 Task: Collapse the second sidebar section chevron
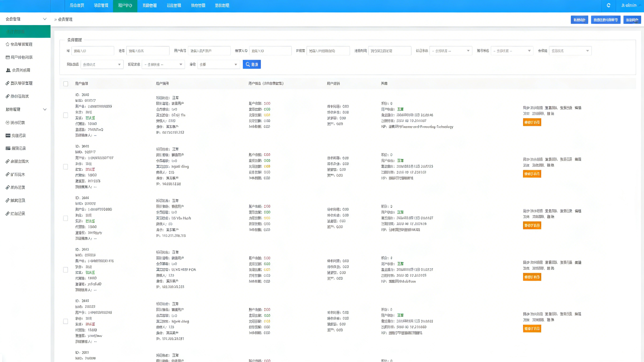click(45, 109)
